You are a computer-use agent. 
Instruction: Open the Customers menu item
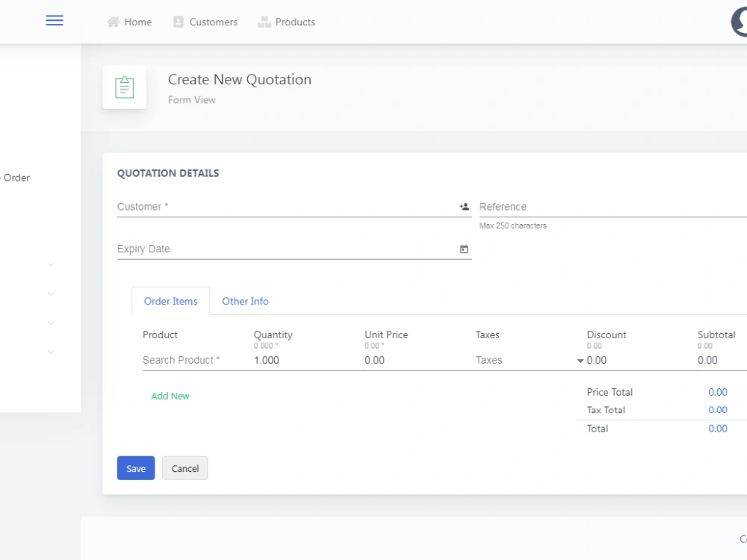point(205,22)
